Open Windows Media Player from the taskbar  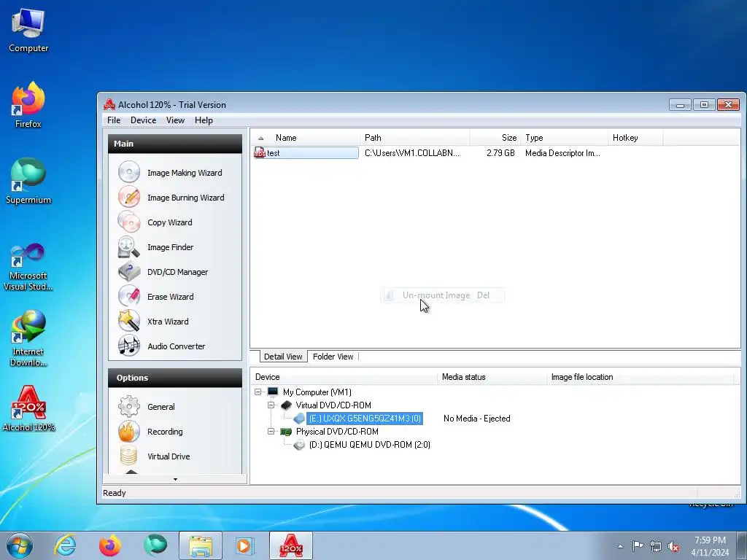coord(245,545)
